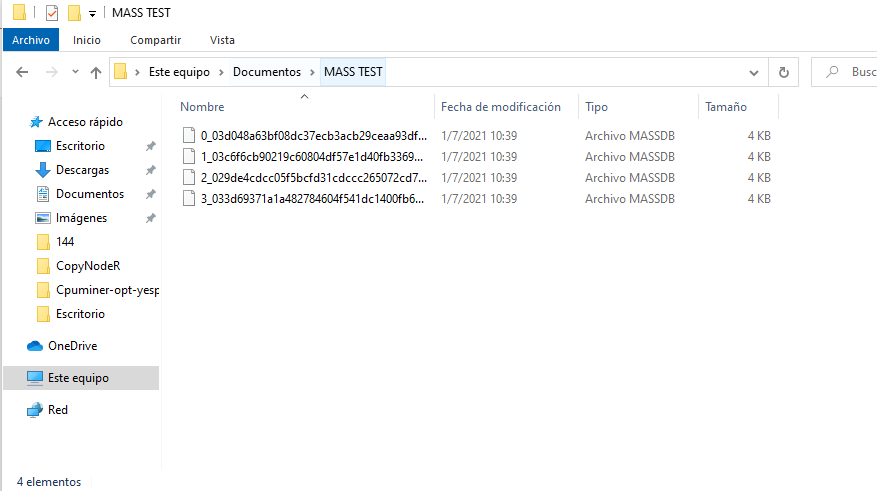Select file starting with 0_03d048a63
The height and width of the screenshot is (491, 877).
click(313, 133)
